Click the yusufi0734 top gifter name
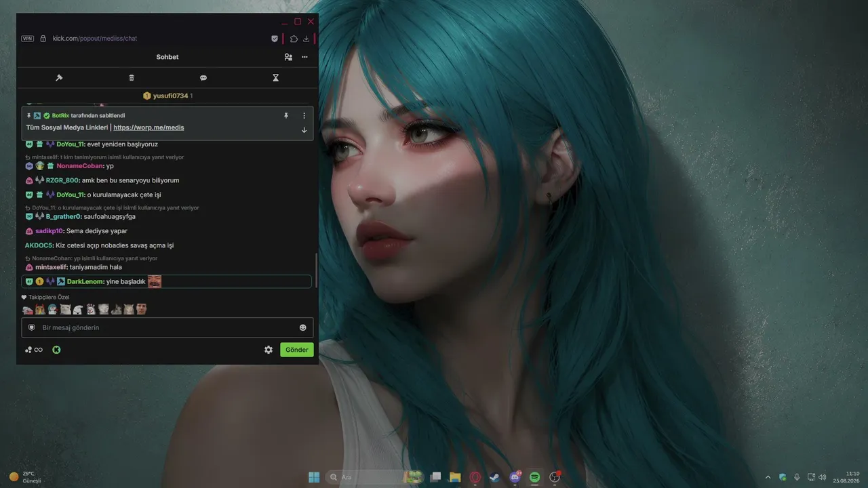868x488 pixels. [170, 96]
